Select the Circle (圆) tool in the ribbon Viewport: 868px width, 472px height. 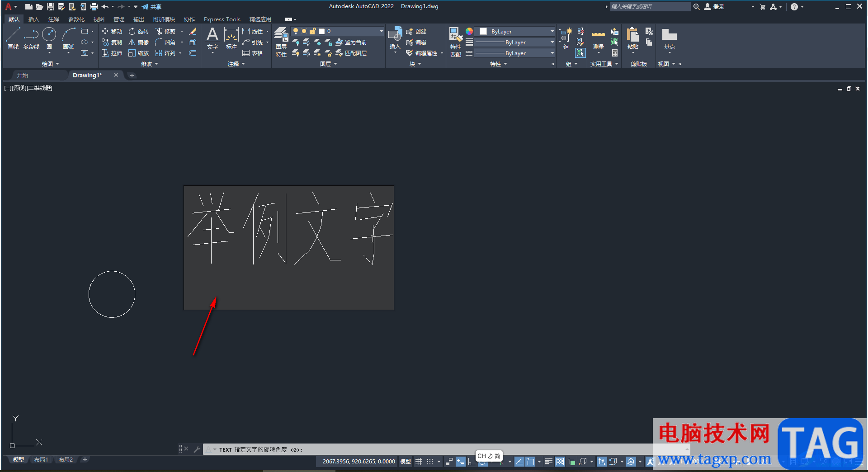click(x=49, y=38)
